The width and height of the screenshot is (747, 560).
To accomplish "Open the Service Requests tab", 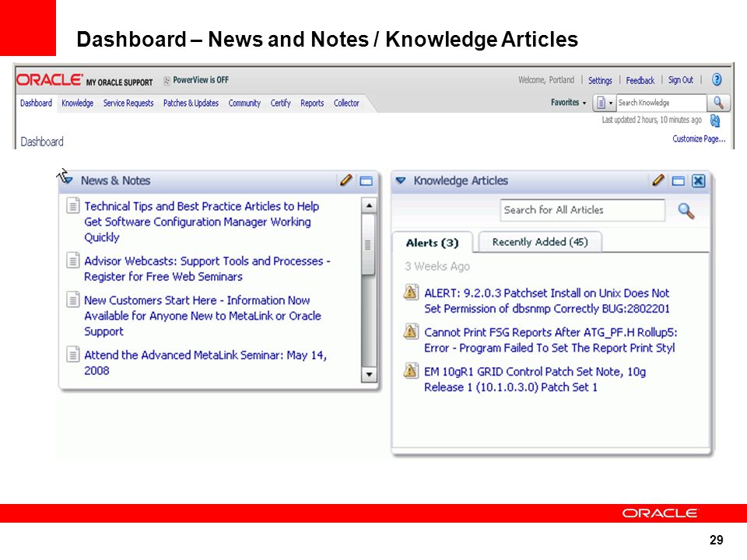I will 128,103.
